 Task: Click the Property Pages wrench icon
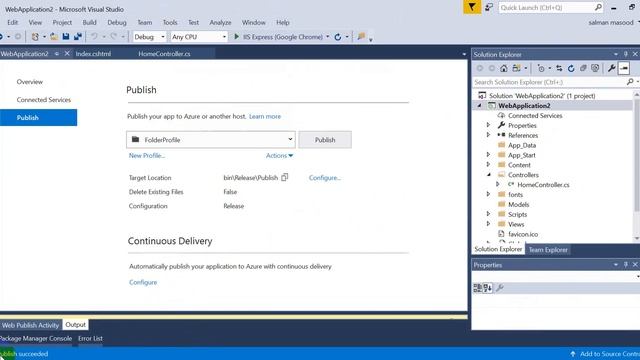pos(500,288)
